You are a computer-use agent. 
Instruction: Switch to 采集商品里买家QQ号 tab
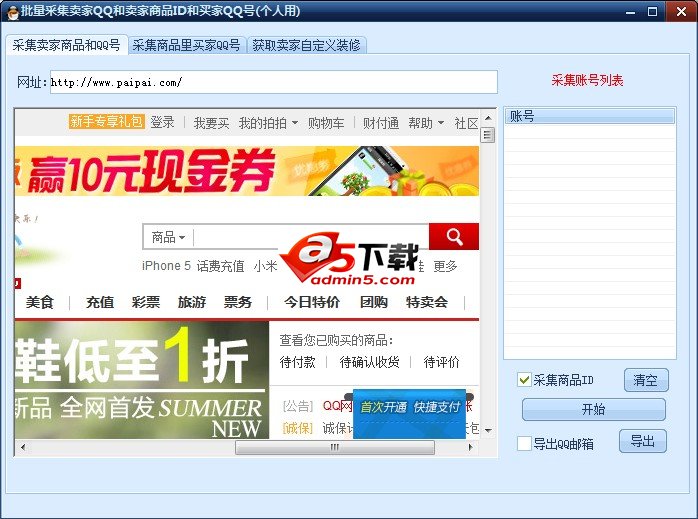click(x=187, y=45)
